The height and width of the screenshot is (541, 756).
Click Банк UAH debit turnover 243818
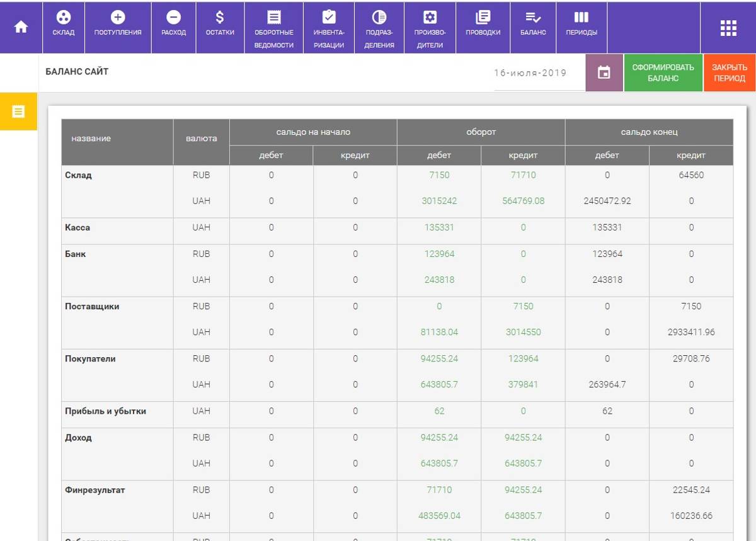[x=439, y=280]
